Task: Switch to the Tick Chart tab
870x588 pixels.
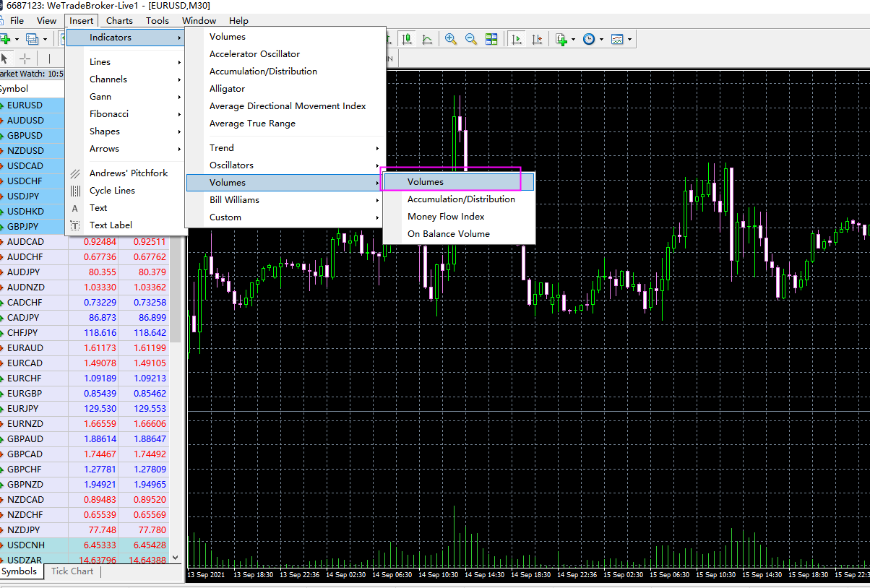Action: pyautogui.click(x=72, y=571)
